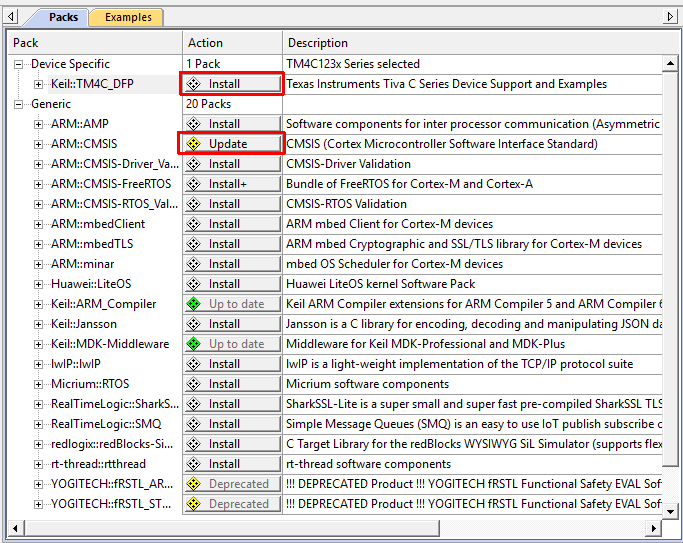The image size is (683, 543).
Task: Expand the rt-thread::rtthread pack
Action: coord(38,465)
